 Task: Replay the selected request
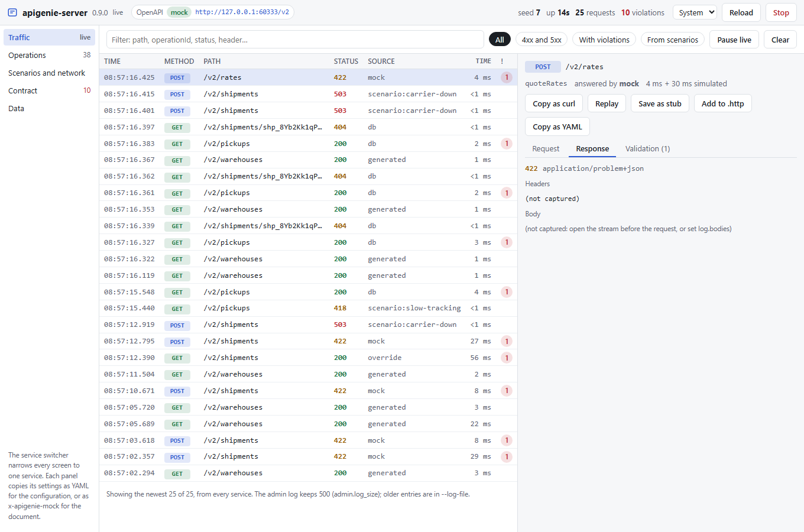(x=607, y=103)
